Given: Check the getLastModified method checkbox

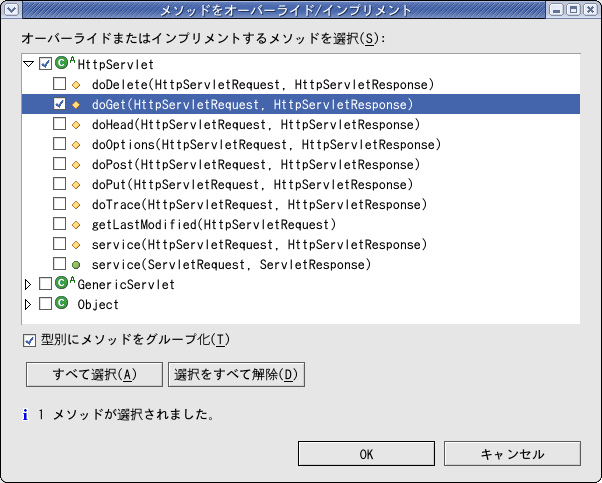Looking at the screenshot, I should [59, 223].
